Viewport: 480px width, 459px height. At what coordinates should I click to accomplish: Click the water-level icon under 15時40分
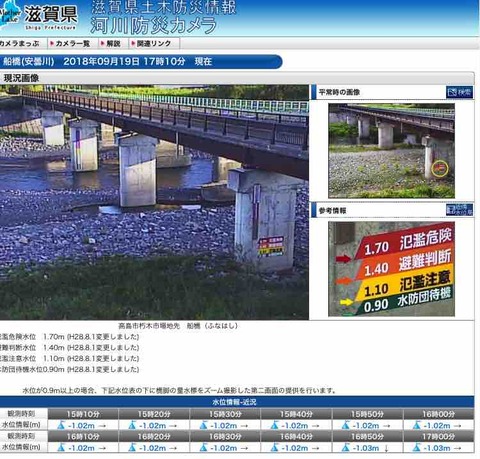(x=274, y=425)
